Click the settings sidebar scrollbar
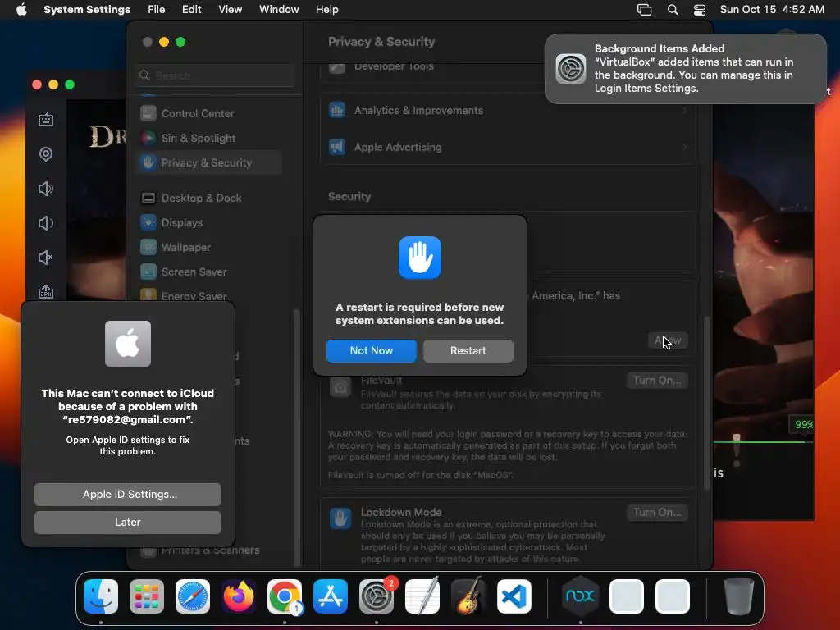The image size is (840, 630). click(297, 437)
